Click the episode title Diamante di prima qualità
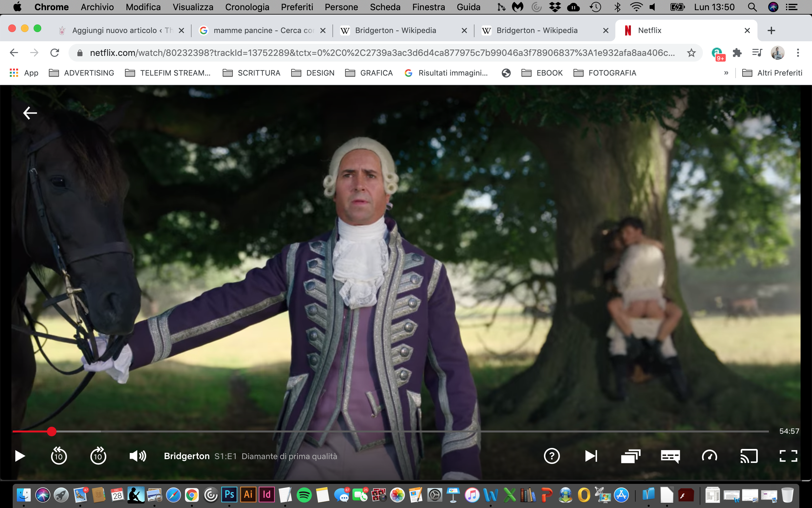 289,456
